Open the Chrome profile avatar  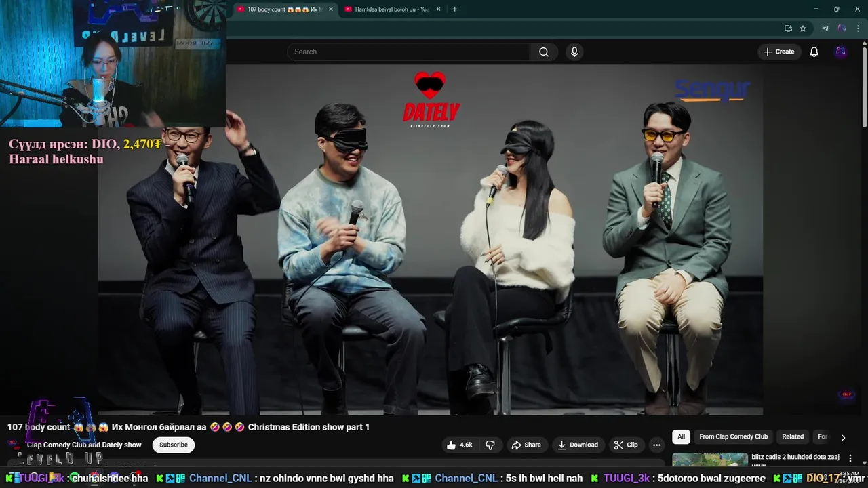[x=842, y=28]
